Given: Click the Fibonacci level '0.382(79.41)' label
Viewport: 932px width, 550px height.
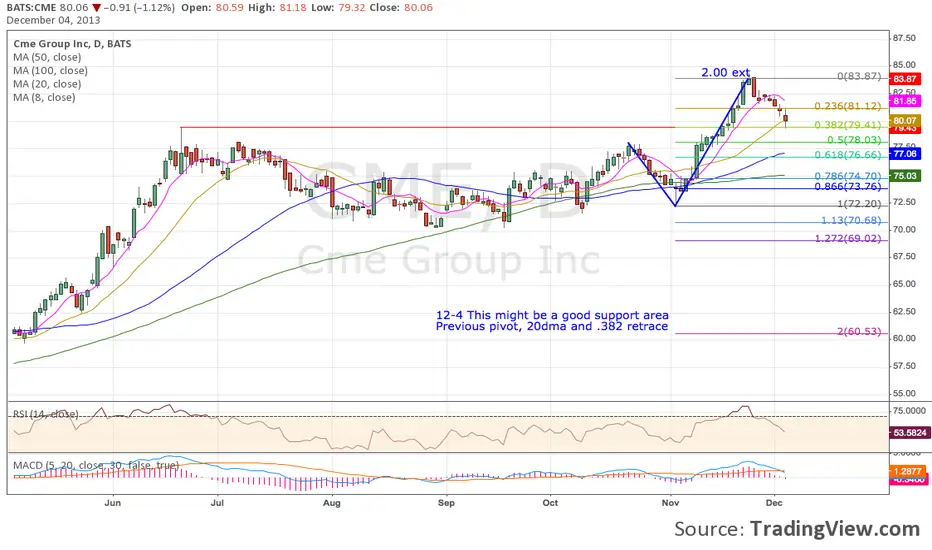Looking at the screenshot, I should [x=848, y=125].
